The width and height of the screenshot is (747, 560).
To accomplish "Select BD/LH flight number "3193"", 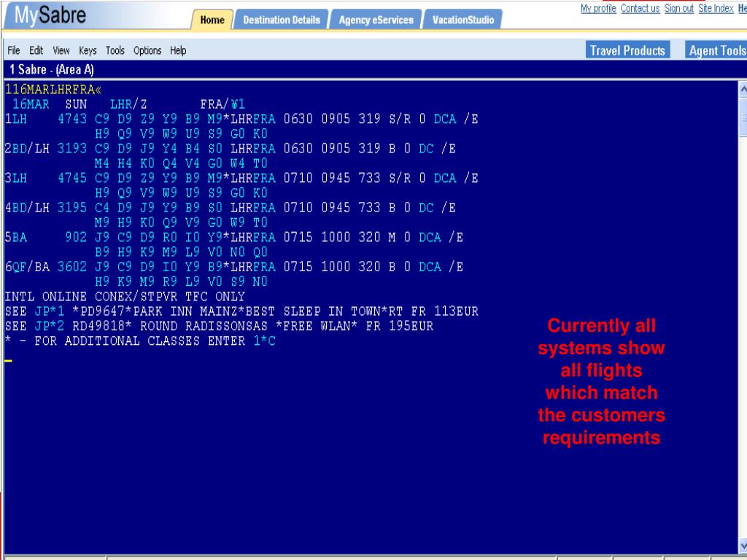I will click(72, 149).
